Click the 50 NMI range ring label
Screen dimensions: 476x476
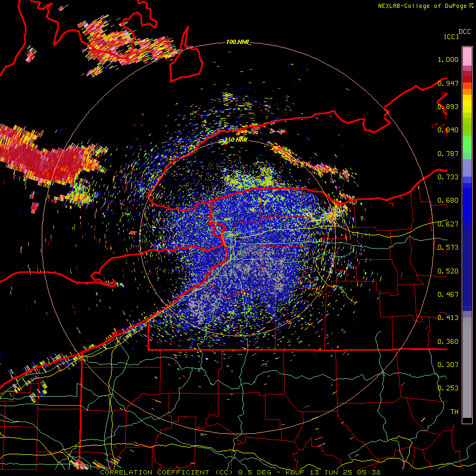click(237, 140)
